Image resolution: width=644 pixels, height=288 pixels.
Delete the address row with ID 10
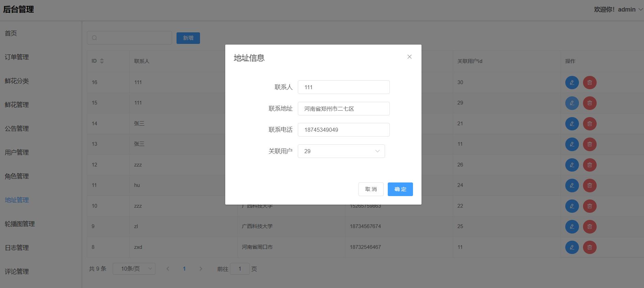(589, 206)
